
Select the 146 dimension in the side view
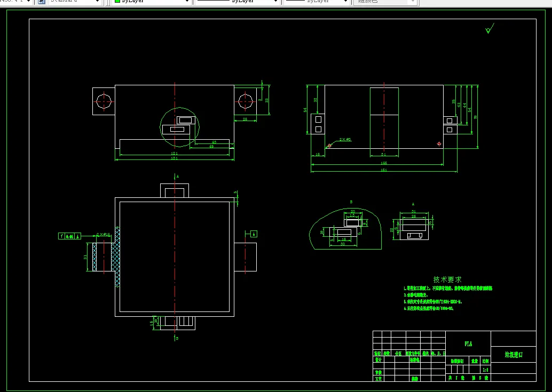coord(384,163)
